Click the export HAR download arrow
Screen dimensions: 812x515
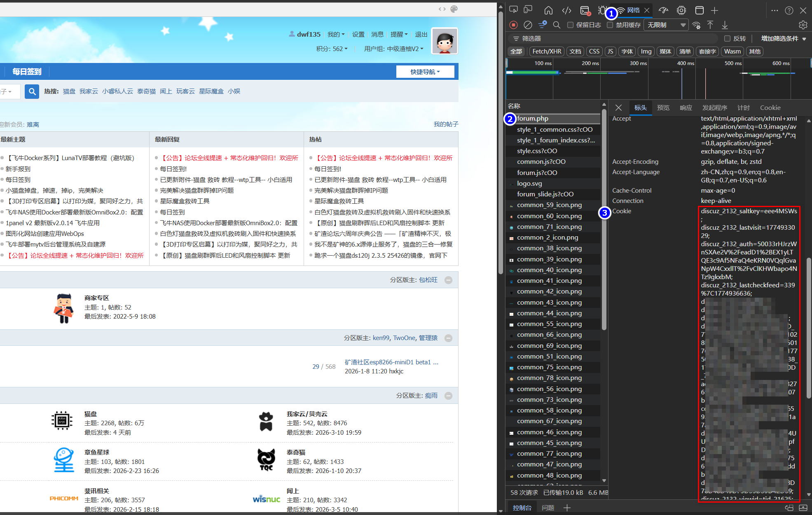tap(725, 25)
